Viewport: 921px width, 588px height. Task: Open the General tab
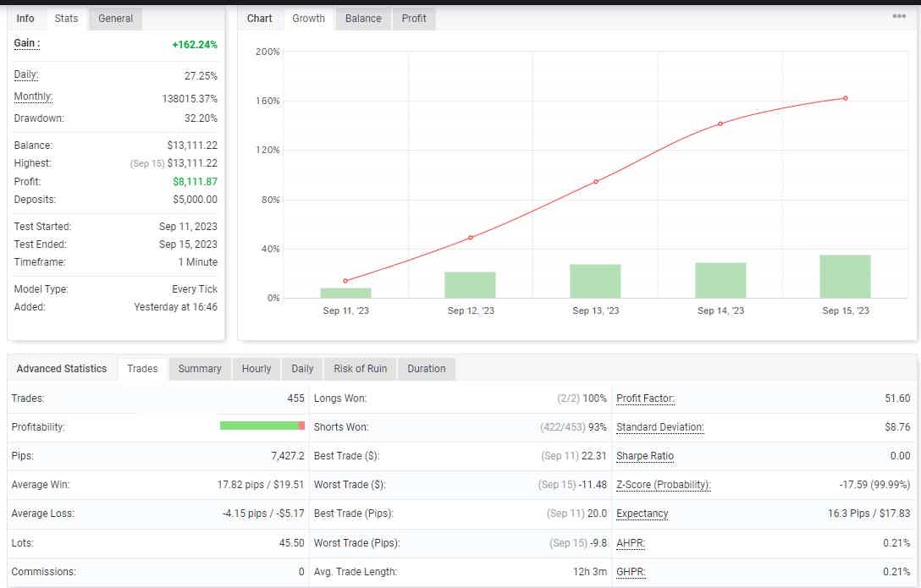pyautogui.click(x=116, y=19)
